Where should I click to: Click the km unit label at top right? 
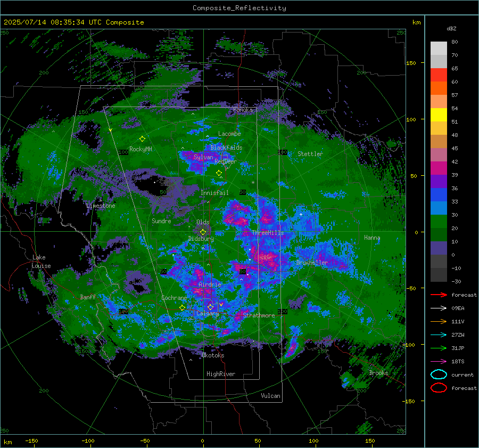click(x=416, y=22)
